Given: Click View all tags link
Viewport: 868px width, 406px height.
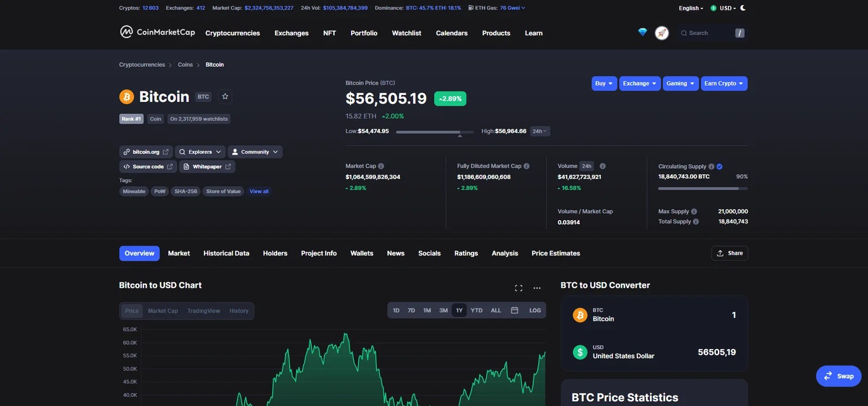Looking at the screenshot, I should tap(259, 191).
